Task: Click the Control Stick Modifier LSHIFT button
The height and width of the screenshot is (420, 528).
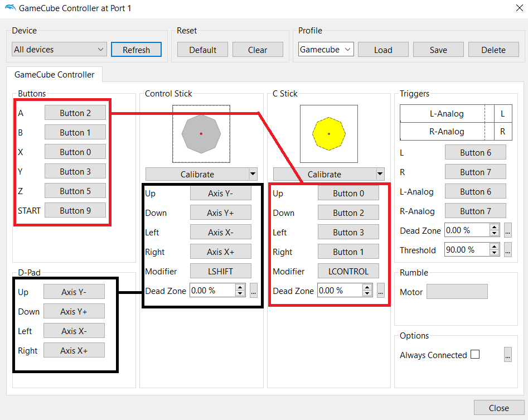Action: click(221, 271)
